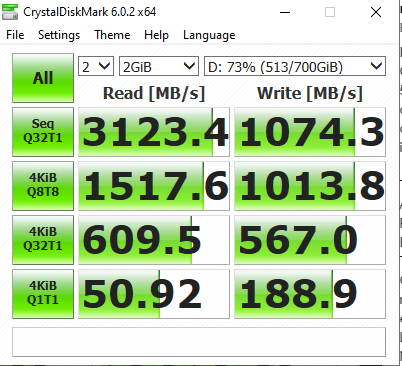Open the Language menu

[x=209, y=35]
